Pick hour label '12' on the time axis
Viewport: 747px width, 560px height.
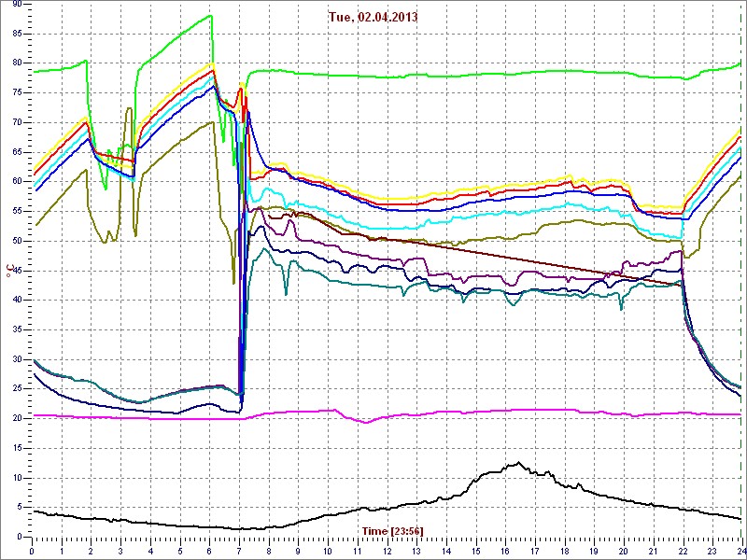(x=387, y=551)
